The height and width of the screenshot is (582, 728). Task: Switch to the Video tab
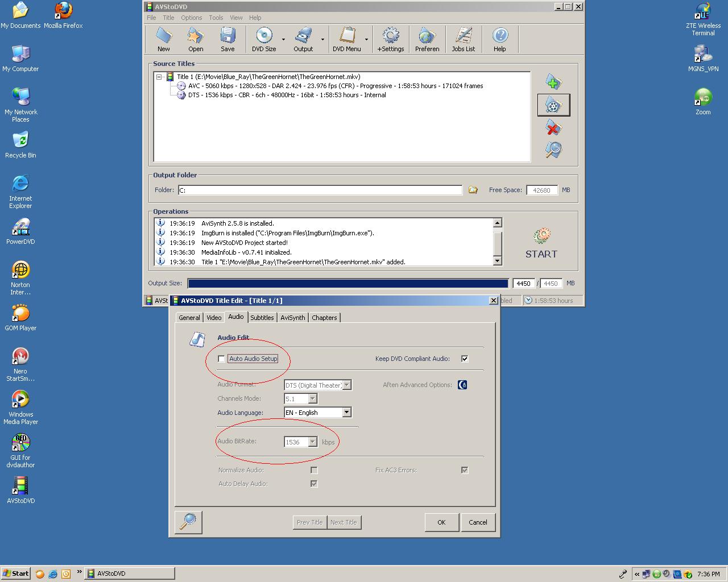tap(214, 318)
